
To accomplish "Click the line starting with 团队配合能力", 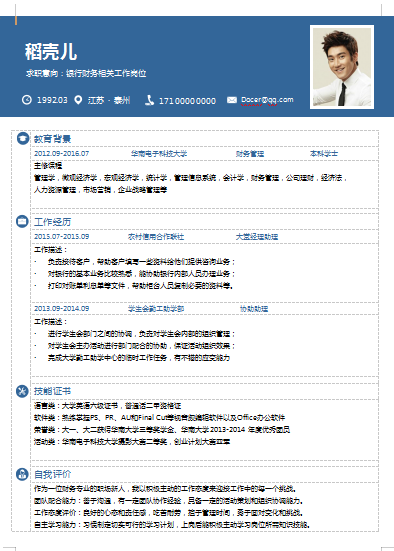I will [169, 501].
